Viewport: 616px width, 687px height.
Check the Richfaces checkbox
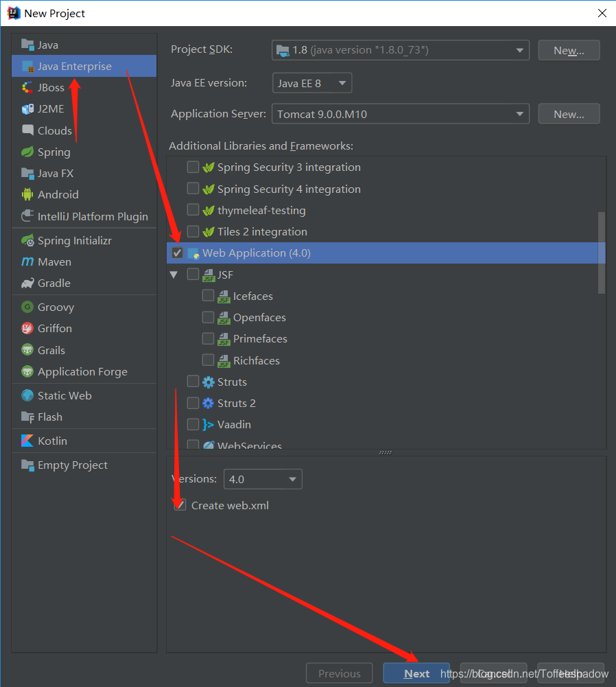208,360
